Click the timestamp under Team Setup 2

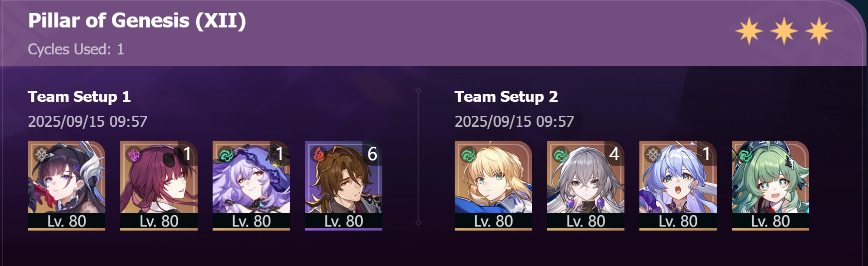[x=514, y=122]
